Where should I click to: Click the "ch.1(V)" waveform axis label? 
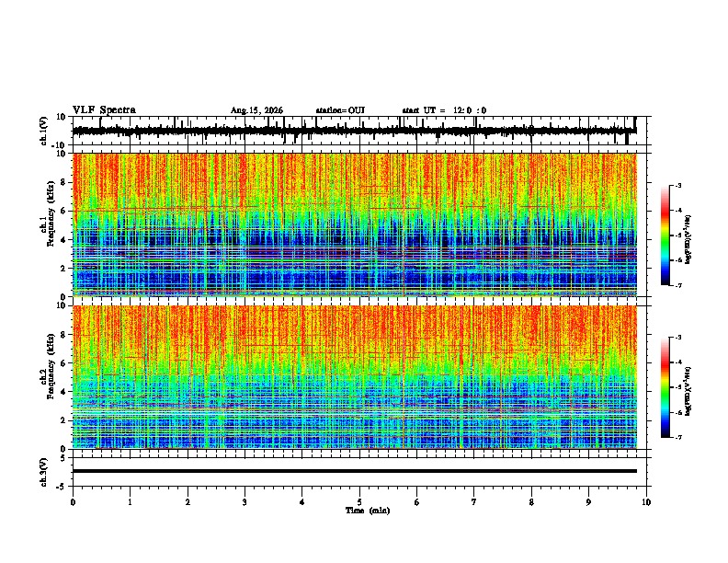[44, 131]
